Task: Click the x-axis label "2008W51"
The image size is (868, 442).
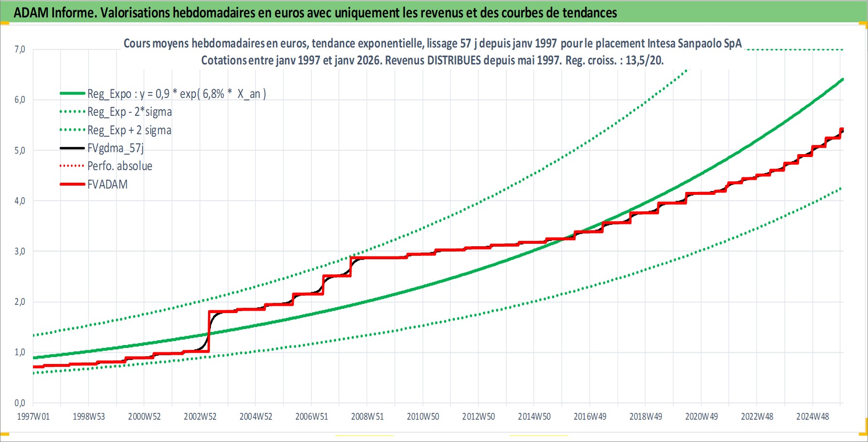Action: (x=368, y=416)
